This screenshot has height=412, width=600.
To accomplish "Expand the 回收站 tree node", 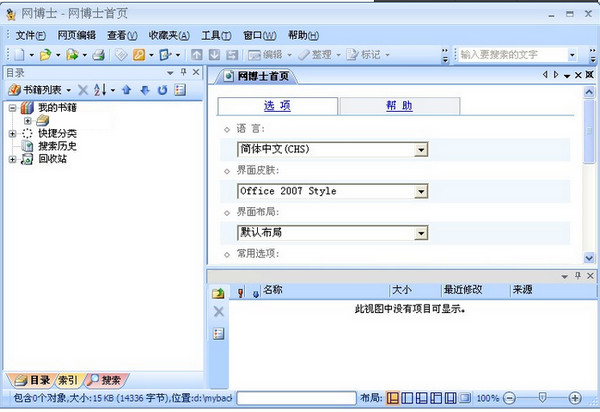I will click(12, 159).
